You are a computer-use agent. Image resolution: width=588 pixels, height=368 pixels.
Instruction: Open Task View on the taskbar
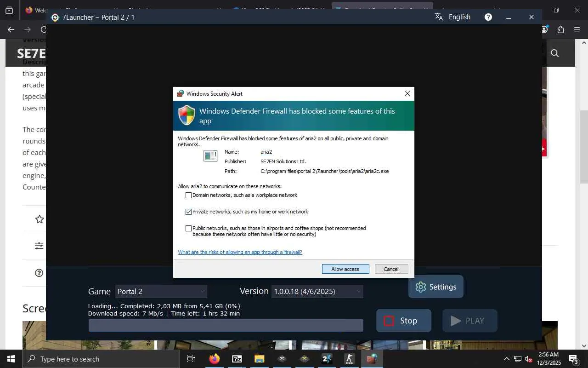pos(191,359)
